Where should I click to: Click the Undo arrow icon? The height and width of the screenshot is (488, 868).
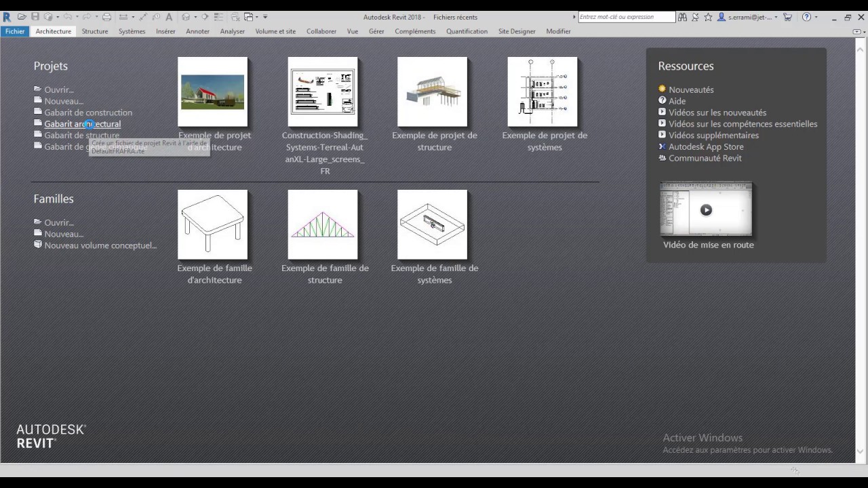[68, 17]
